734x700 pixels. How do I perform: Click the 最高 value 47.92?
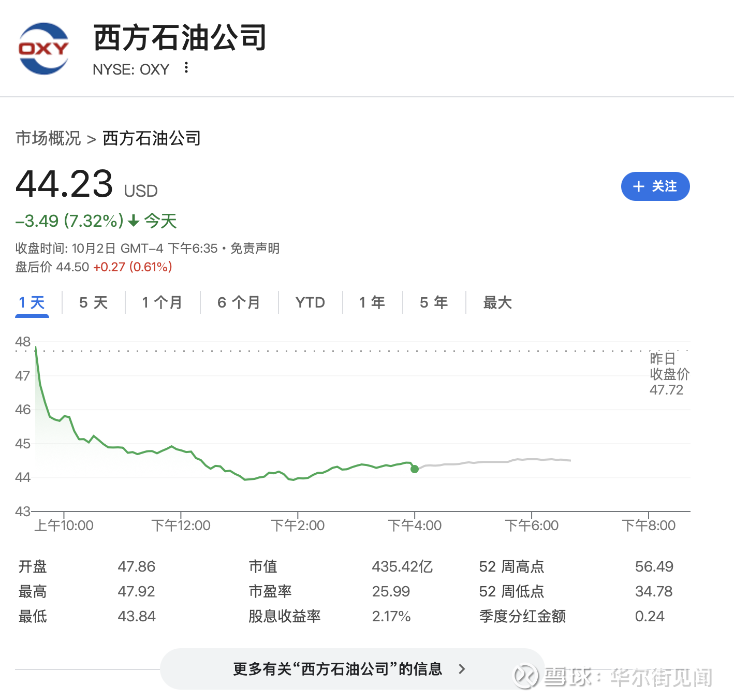(137, 591)
